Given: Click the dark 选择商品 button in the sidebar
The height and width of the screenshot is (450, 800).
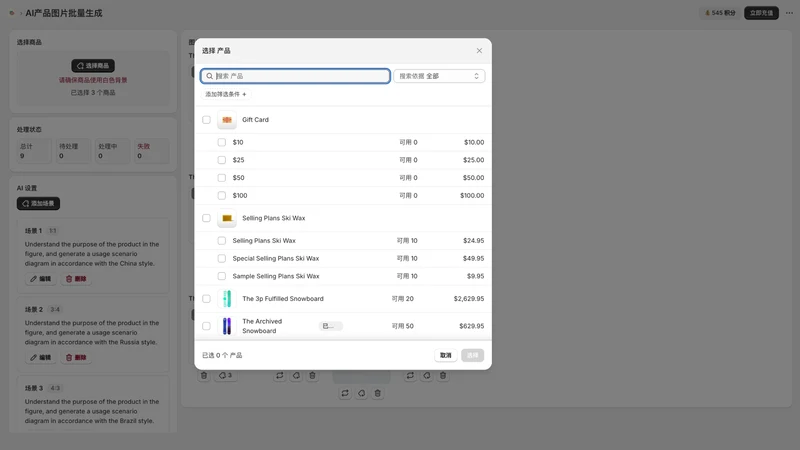Looking at the screenshot, I should [93, 66].
